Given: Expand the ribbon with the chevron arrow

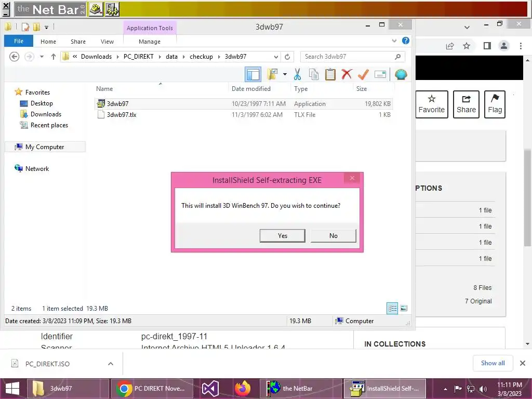Looking at the screenshot, I should (x=394, y=41).
